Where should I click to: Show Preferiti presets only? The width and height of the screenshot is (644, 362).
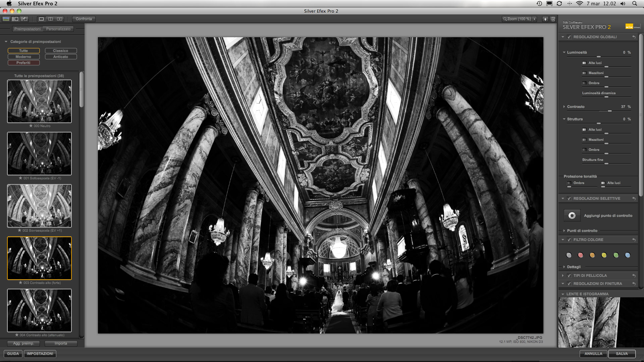point(23,63)
